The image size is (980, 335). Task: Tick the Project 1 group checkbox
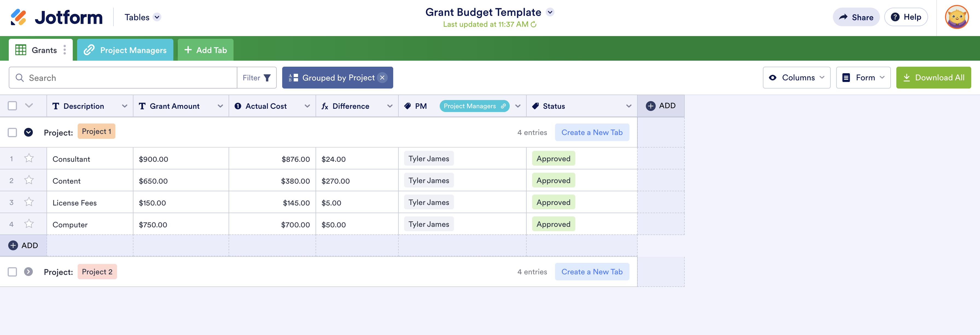[12, 132]
